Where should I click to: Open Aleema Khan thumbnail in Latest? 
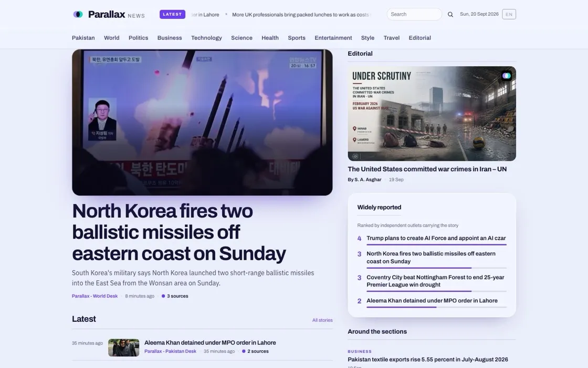click(124, 347)
